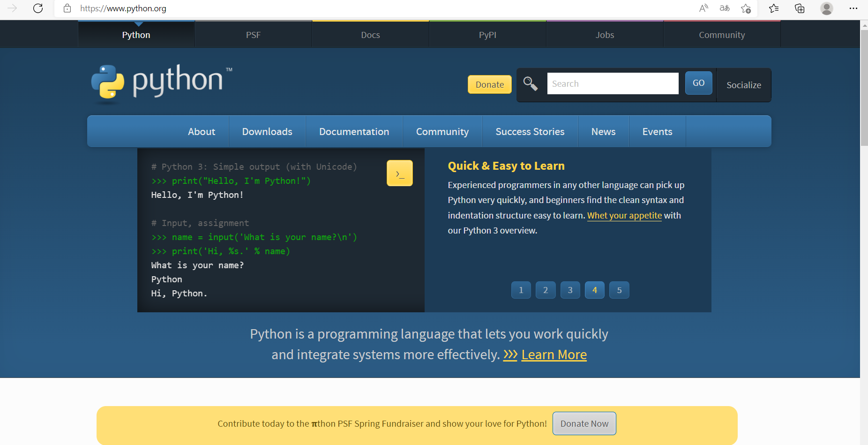Follow the Whet your appetite link
868x445 pixels.
click(x=624, y=215)
